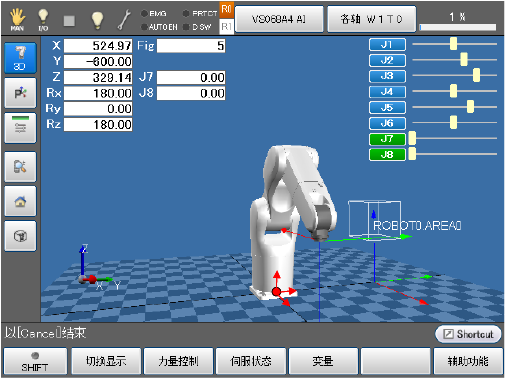Toggle the SHIFT key button
The image size is (505, 378).
(x=35, y=361)
